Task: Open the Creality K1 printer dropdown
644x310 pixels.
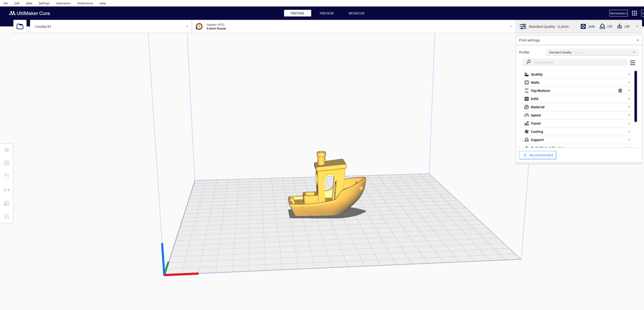Action: [111, 26]
